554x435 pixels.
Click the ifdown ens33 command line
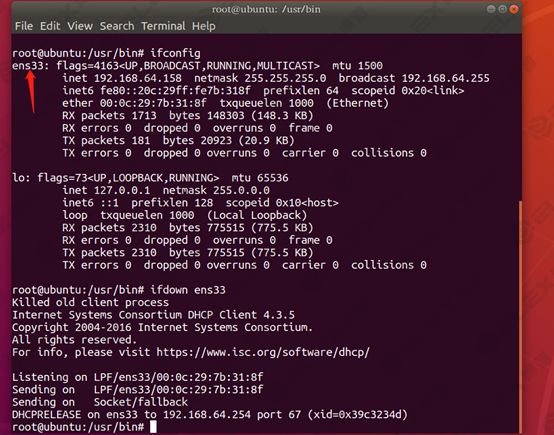click(x=119, y=290)
